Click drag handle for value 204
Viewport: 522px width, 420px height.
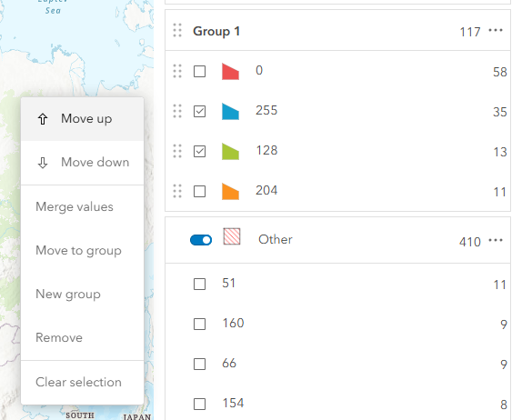[x=177, y=191]
